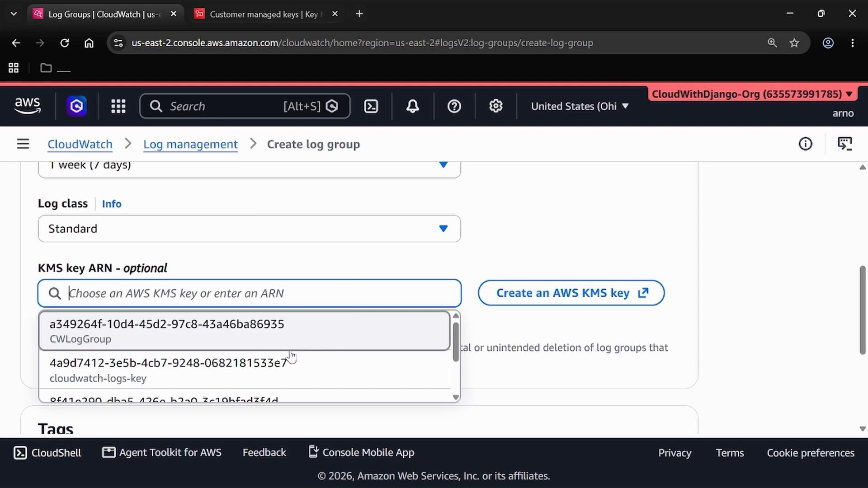Screen dimensions: 868x488
Task: Choose the CWLogGroup key option
Action: [245, 331]
